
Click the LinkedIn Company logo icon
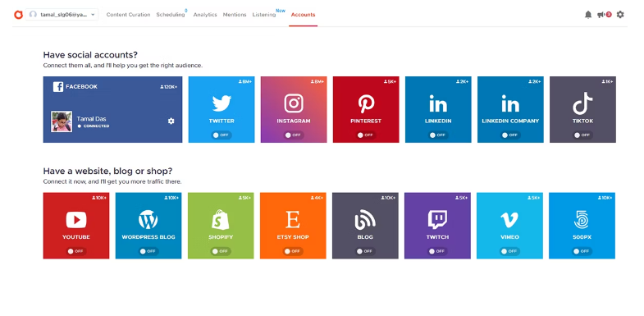(510, 103)
